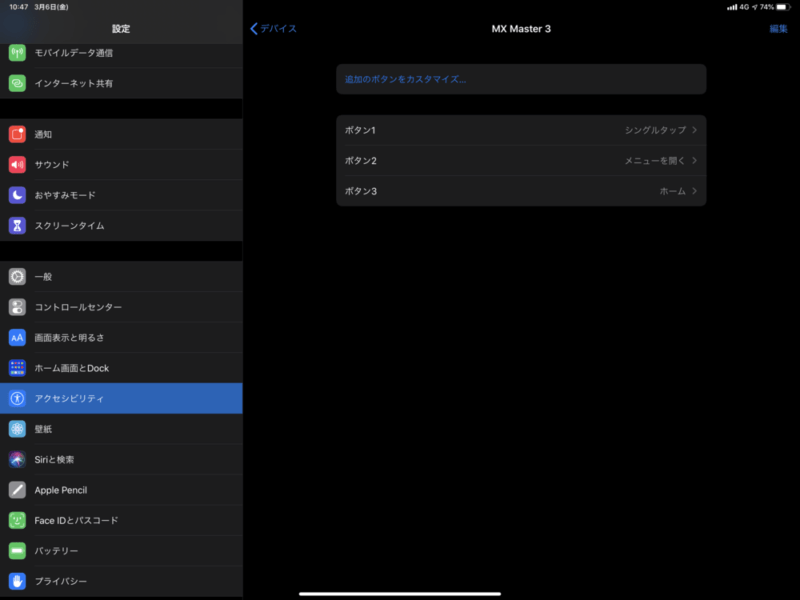The image size is (800, 600).
Task: Tap the ホーム画面とDock grid icon
Action: pos(17,368)
